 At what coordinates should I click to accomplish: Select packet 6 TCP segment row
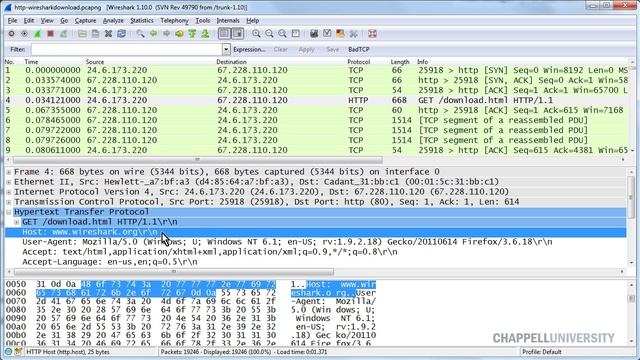pos(316,120)
